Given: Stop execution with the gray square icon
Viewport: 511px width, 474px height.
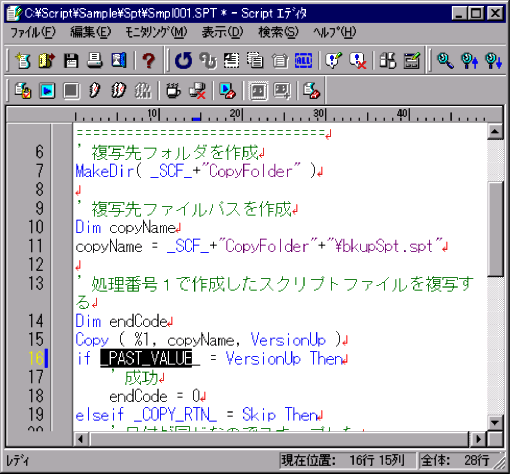Looking at the screenshot, I should click(x=71, y=91).
